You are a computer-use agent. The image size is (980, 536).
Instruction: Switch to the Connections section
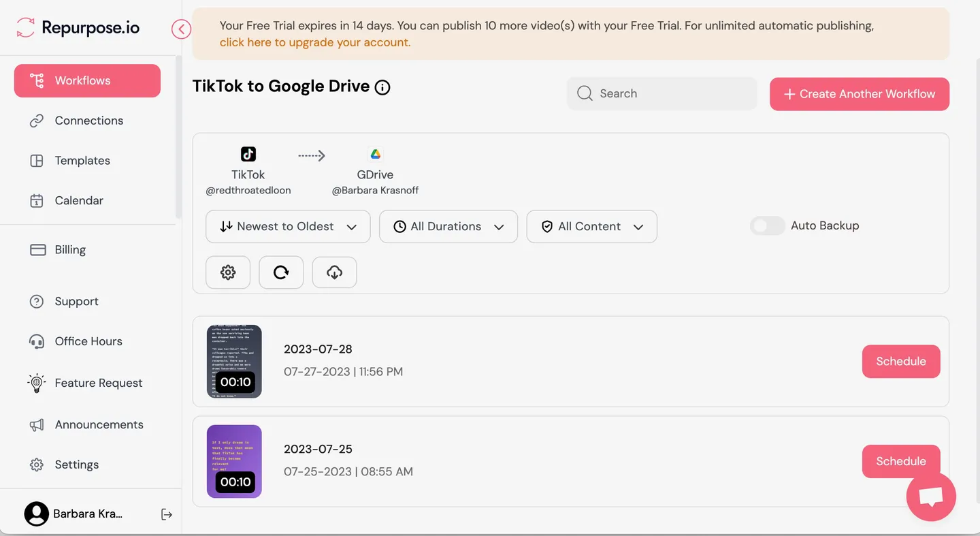click(x=88, y=120)
